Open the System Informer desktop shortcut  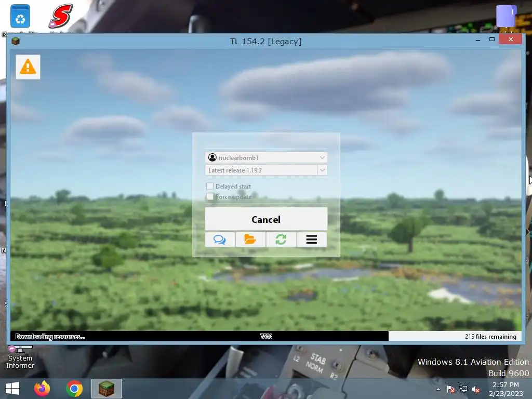point(20,357)
